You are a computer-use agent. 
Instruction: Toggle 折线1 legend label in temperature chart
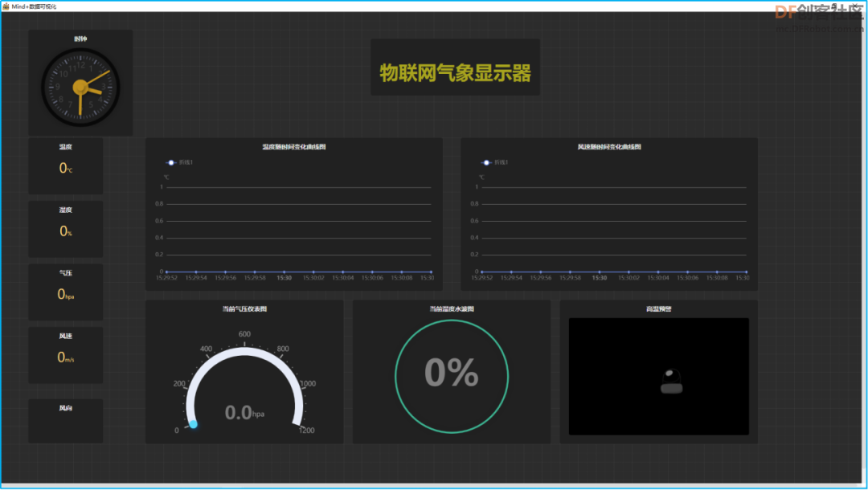pyautogui.click(x=186, y=162)
